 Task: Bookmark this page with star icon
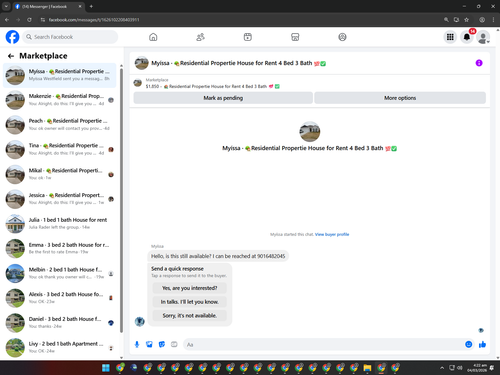pos(466,20)
